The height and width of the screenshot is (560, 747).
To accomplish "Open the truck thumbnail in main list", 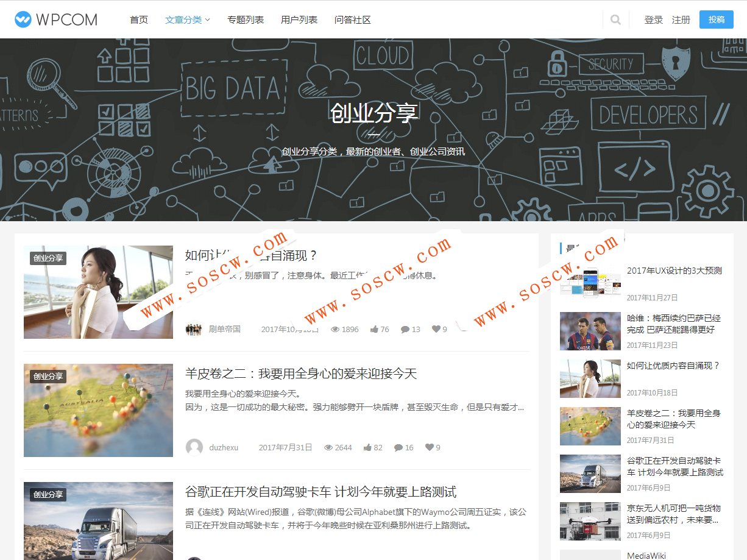I will [98, 521].
